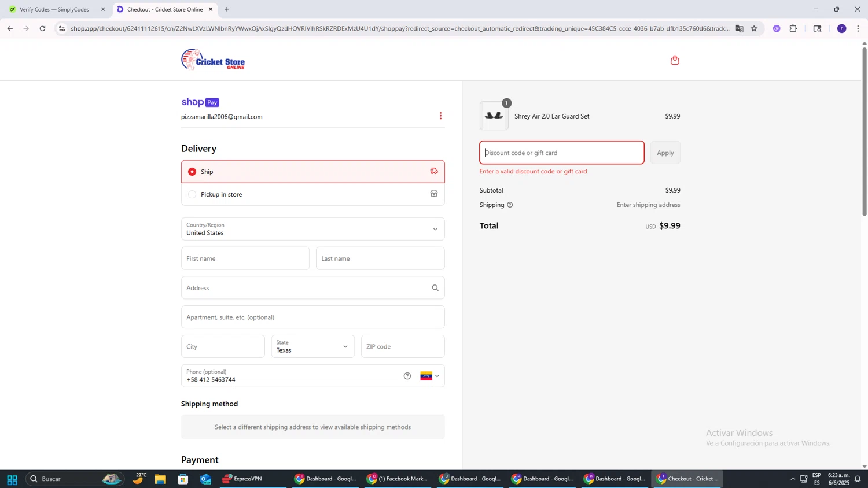Click the browser address bar URL
Image resolution: width=868 pixels, height=488 pixels.
[x=399, y=28]
